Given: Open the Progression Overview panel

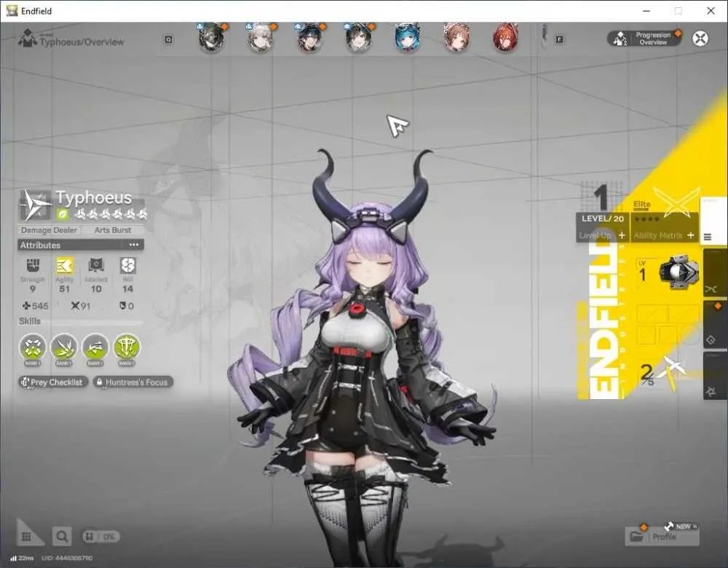Looking at the screenshot, I should (x=644, y=39).
